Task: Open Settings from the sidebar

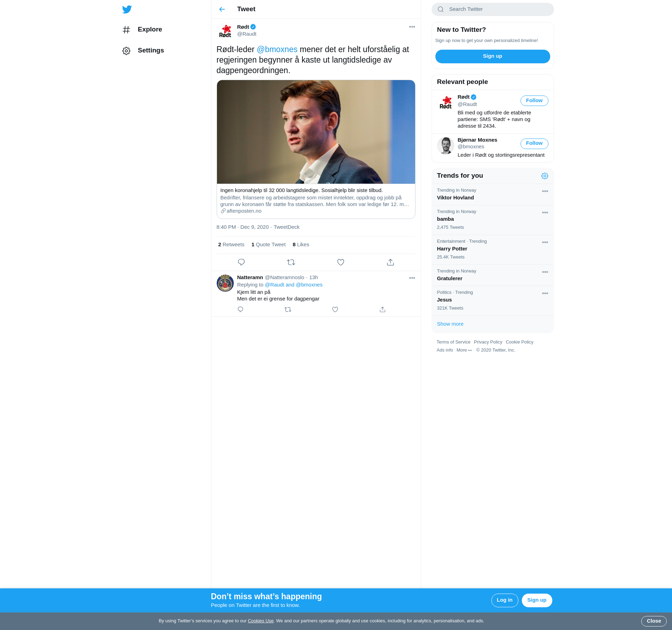Action: 143,50
